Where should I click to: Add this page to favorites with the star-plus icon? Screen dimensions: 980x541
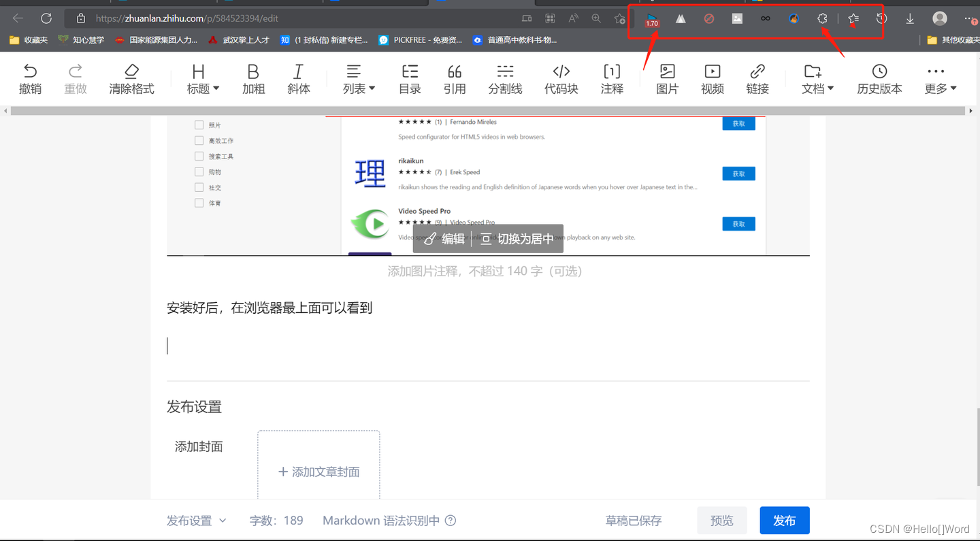coord(619,18)
